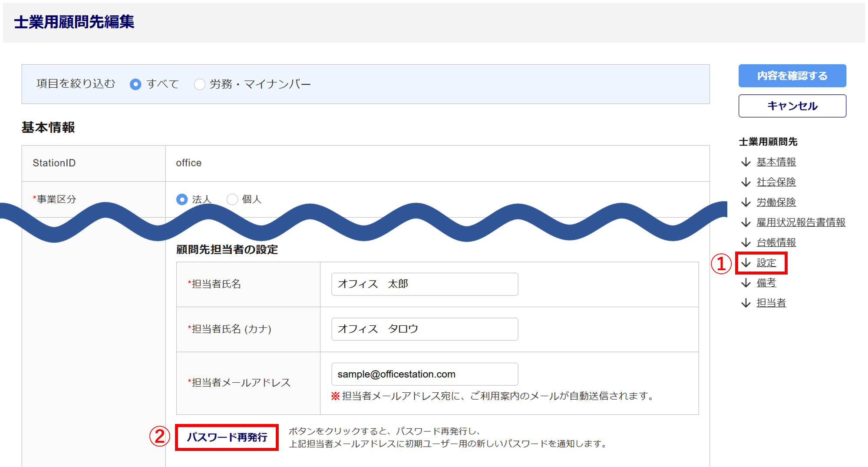Image resolution: width=868 pixels, height=467 pixels.
Task: Click the down arrow icon beside 担当者
Action: pos(746,303)
